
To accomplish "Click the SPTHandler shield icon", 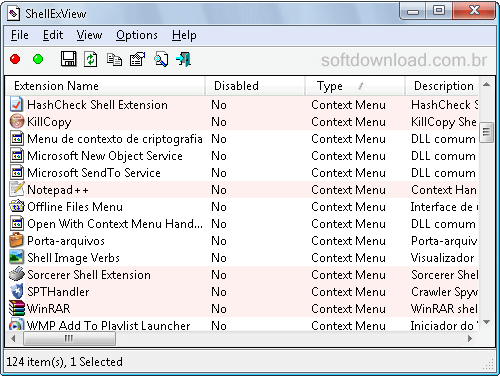I will pos(17,291).
